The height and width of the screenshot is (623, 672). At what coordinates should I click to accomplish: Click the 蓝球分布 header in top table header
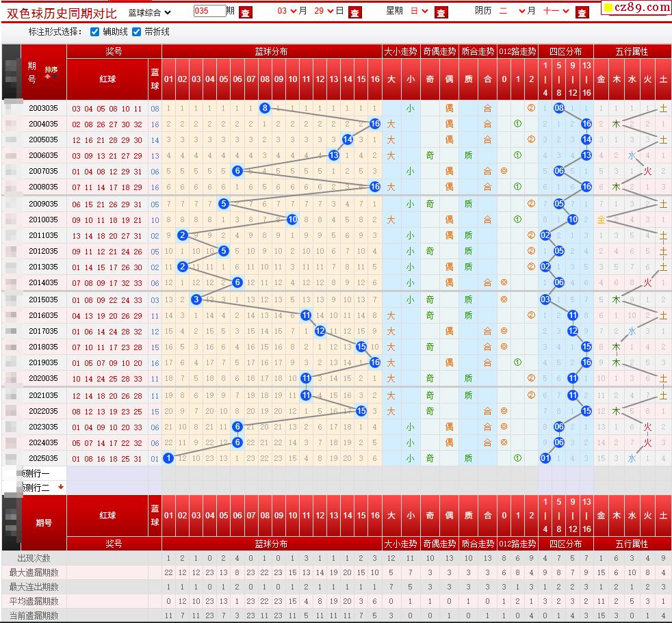pyautogui.click(x=271, y=52)
